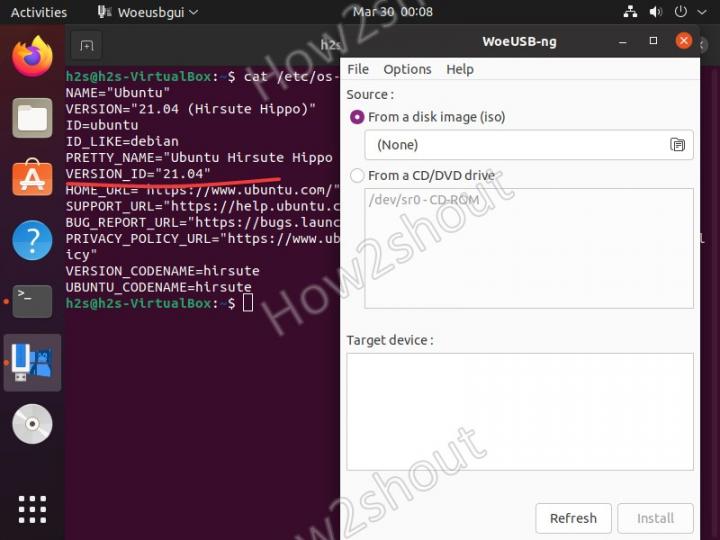Select From a CD/DVD drive option
This screenshot has width=720, height=540.
[357, 176]
